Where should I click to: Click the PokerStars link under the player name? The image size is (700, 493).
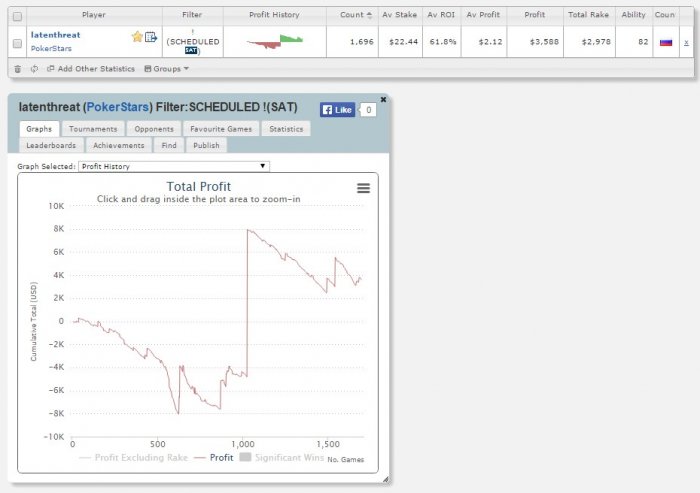(x=51, y=48)
